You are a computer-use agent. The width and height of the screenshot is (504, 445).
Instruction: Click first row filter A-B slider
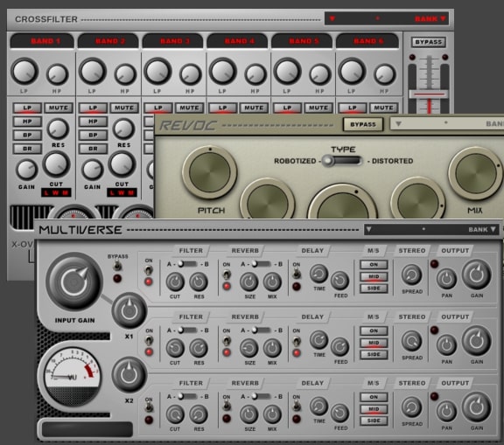pyautogui.click(x=187, y=264)
